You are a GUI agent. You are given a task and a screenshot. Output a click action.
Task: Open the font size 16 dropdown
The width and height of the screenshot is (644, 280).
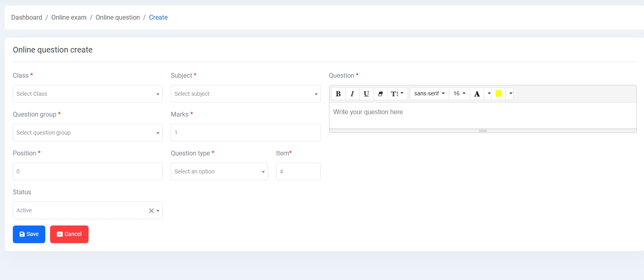[459, 94]
